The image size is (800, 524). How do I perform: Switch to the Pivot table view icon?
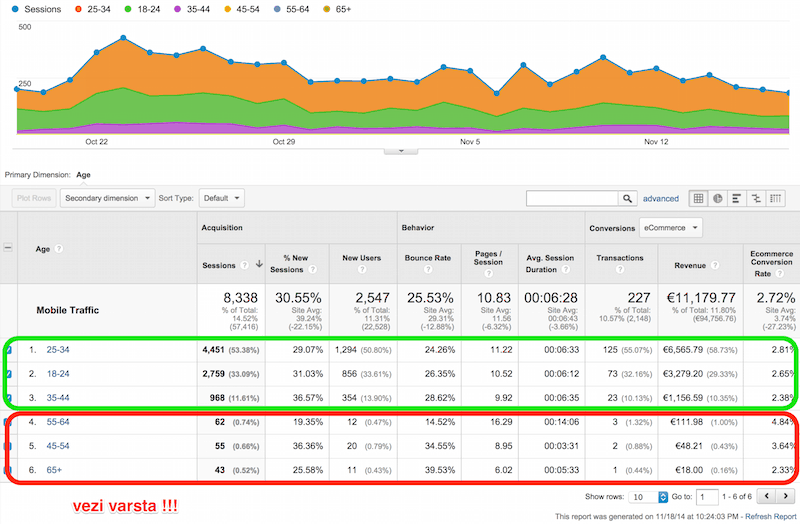tap(776, 198)
